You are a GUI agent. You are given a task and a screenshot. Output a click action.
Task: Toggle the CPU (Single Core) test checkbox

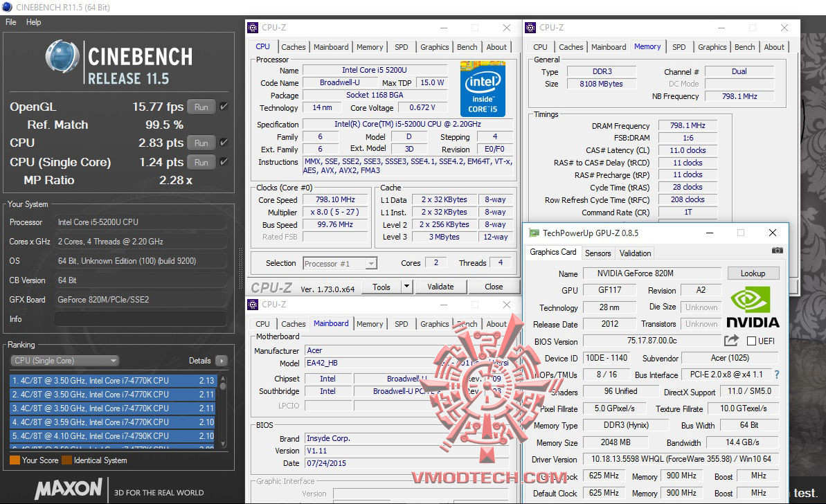pyautogui.click(x=224, y=162)
